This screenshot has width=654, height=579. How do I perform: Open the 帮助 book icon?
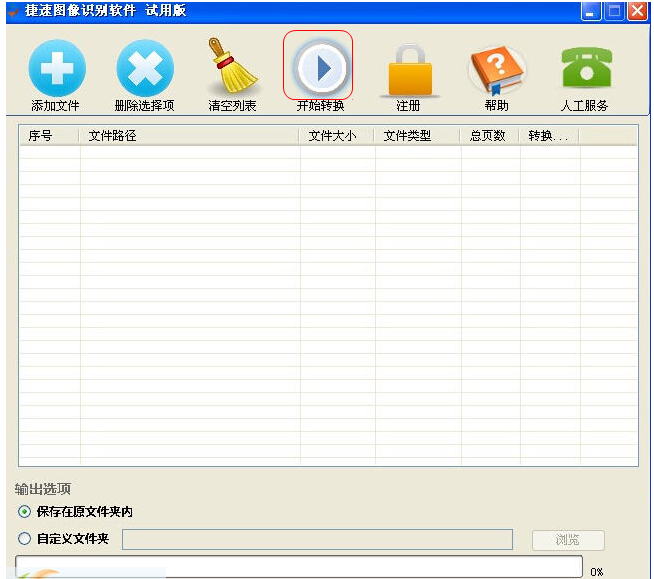tap(497, 69)
